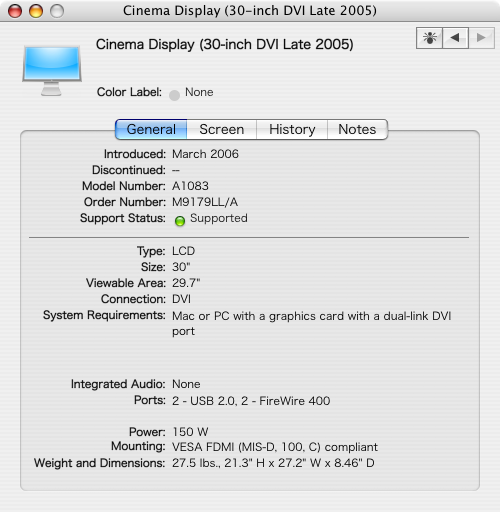Close the window with the red button
This screenshot has width=500, height=512.
(x=15, y=11)
